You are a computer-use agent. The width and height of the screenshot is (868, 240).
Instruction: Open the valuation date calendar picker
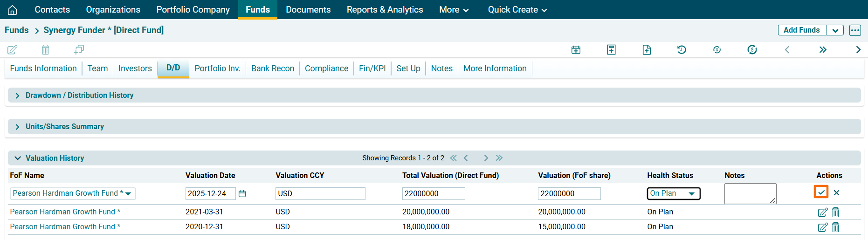242,194
